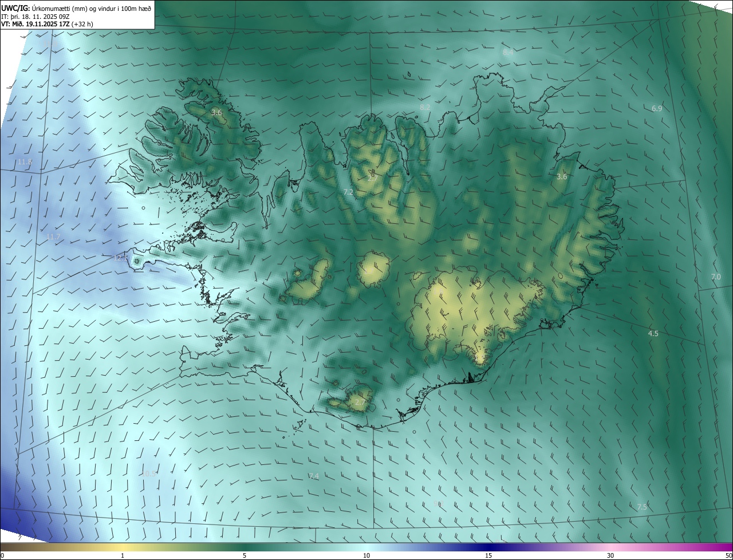This screenshot has width=733, height=560.
Task: Click the 2.7 value in the northern highlands
Action: 372,179
